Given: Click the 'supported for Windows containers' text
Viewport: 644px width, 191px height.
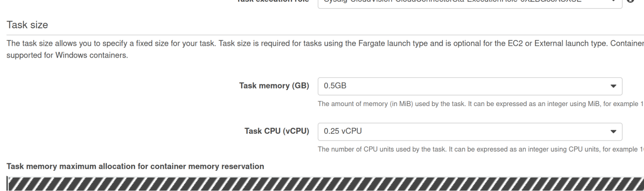Looking at the screenshot, I should coord(67,55).
